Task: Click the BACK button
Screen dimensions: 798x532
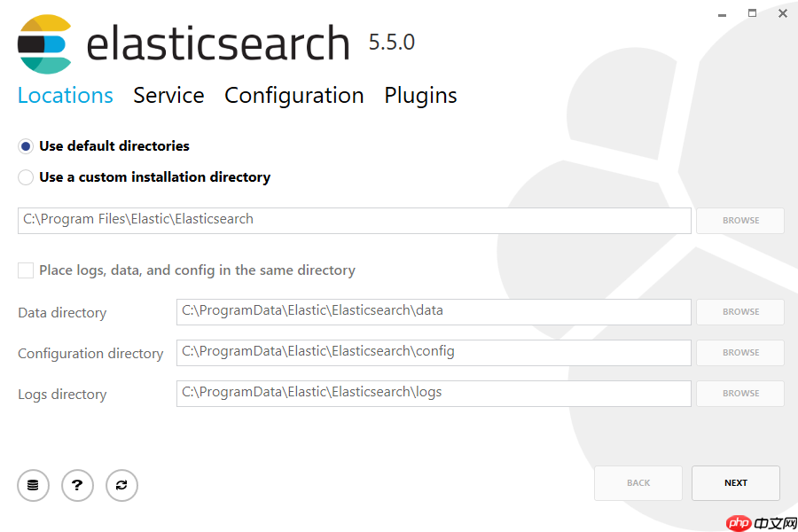Action: pos(638,482)
